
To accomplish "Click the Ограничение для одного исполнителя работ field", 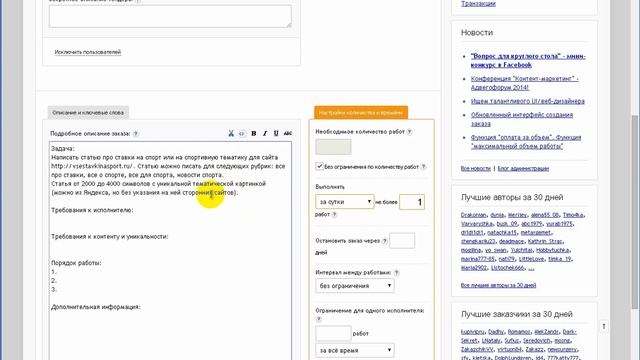I will tap(333, 333).
